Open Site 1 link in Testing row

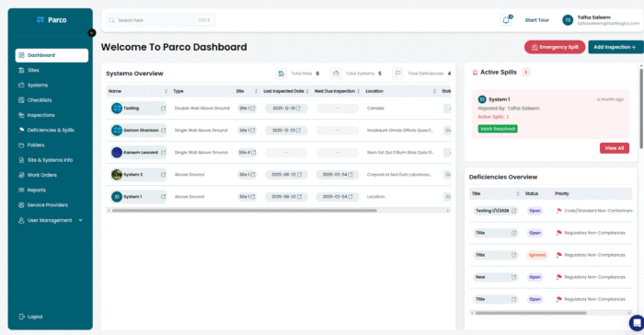tap(247, 108)
